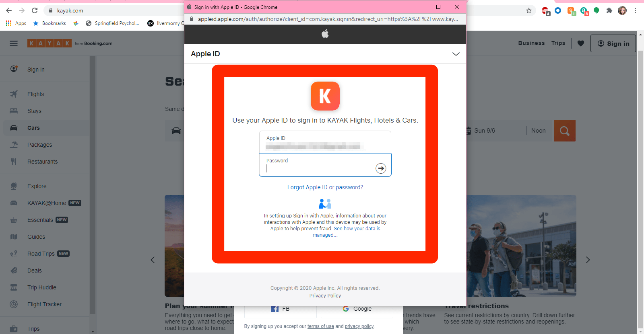644x334 pixels.
Task: Open the Ilvermorny bookmark
Action: (165, 23)
